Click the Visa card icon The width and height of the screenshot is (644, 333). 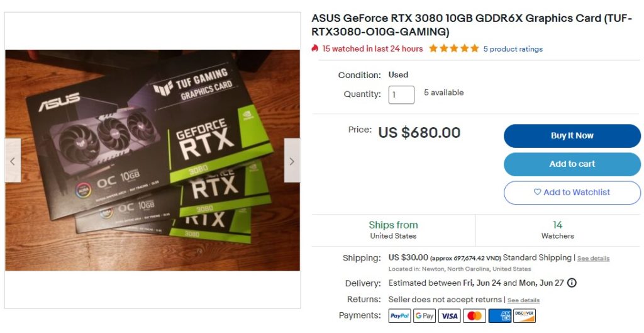449,316
